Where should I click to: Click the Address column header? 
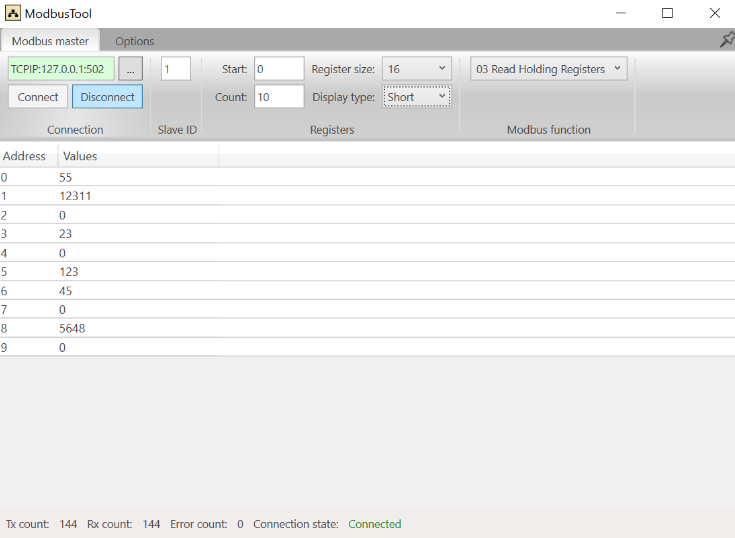[x=29, y=156]
